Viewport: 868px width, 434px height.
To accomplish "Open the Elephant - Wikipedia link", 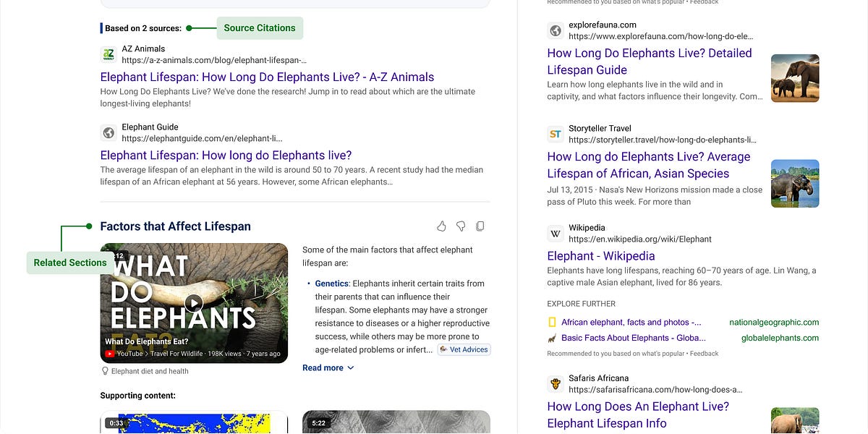I will point(600,256).
